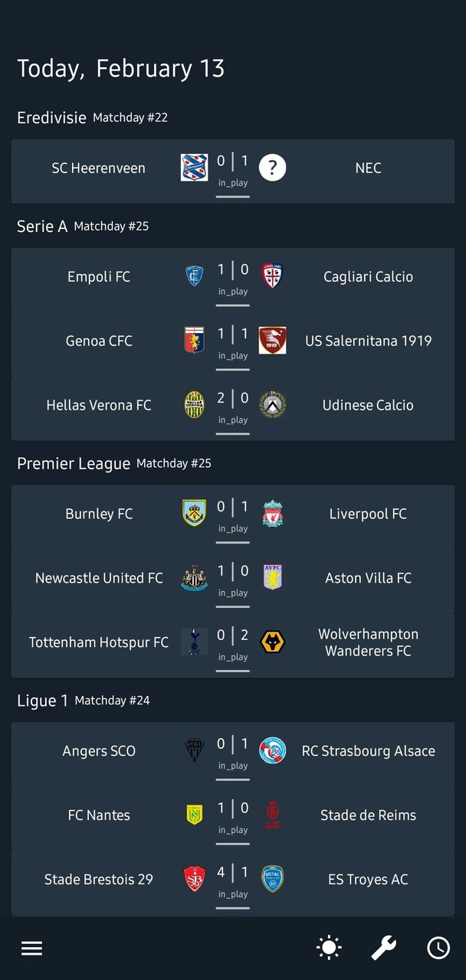The image size is (466, 980).
Task: Click the Liverpool FC club badge
Action: point(272,513)
